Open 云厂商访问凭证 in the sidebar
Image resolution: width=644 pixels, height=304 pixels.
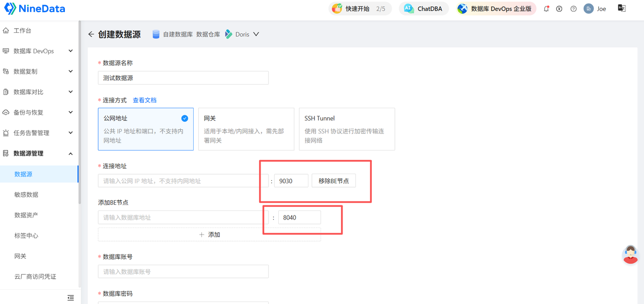click(x=35, y=276)
